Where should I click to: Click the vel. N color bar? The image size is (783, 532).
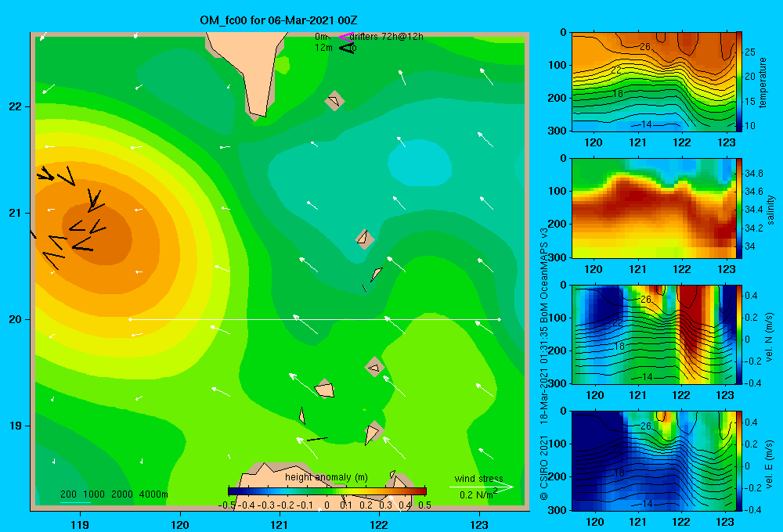(x=739, y=334)
